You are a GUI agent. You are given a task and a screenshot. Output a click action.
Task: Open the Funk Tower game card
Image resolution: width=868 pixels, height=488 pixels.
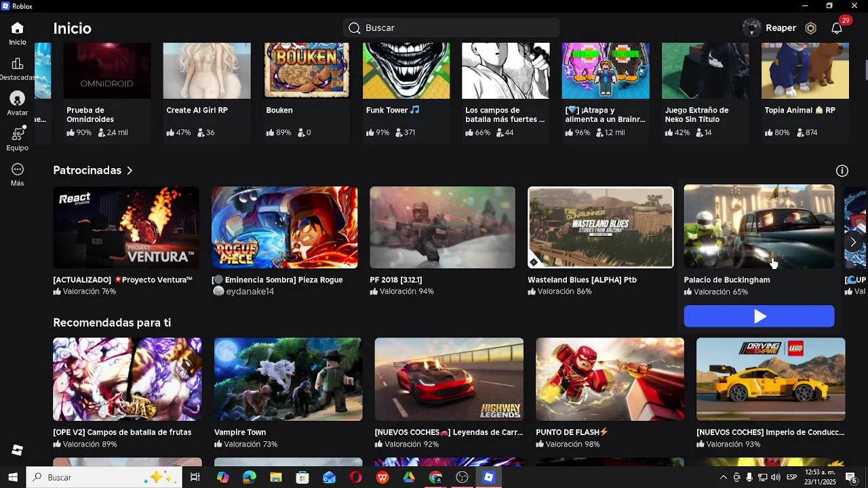coord(406,93)
